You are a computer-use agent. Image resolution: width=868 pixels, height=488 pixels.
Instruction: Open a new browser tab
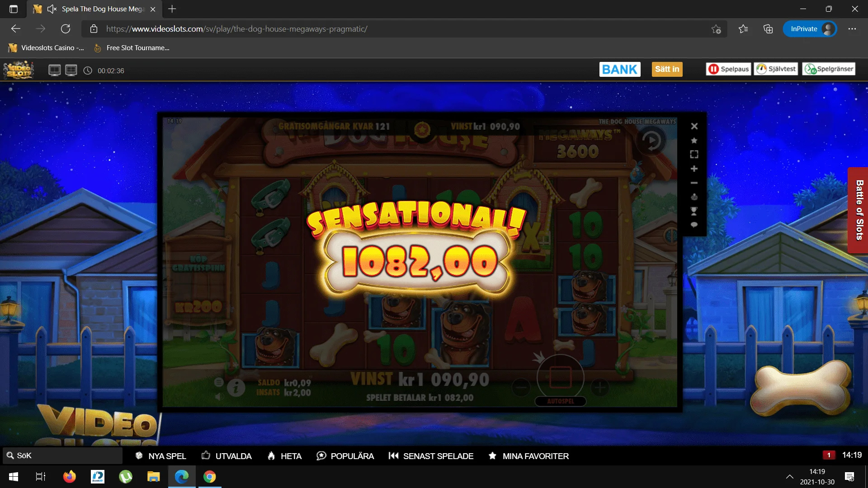tap(172, 9)
